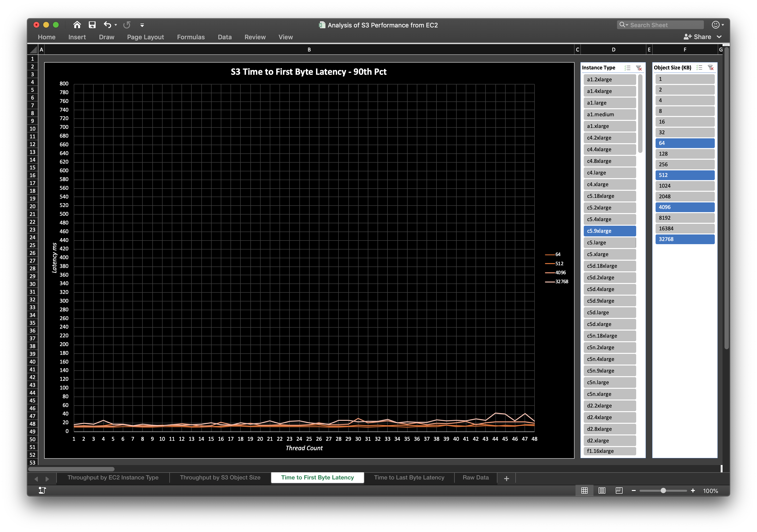Expand the ribbon with Share-side chevron
The image size is (757, 532).
719,37
